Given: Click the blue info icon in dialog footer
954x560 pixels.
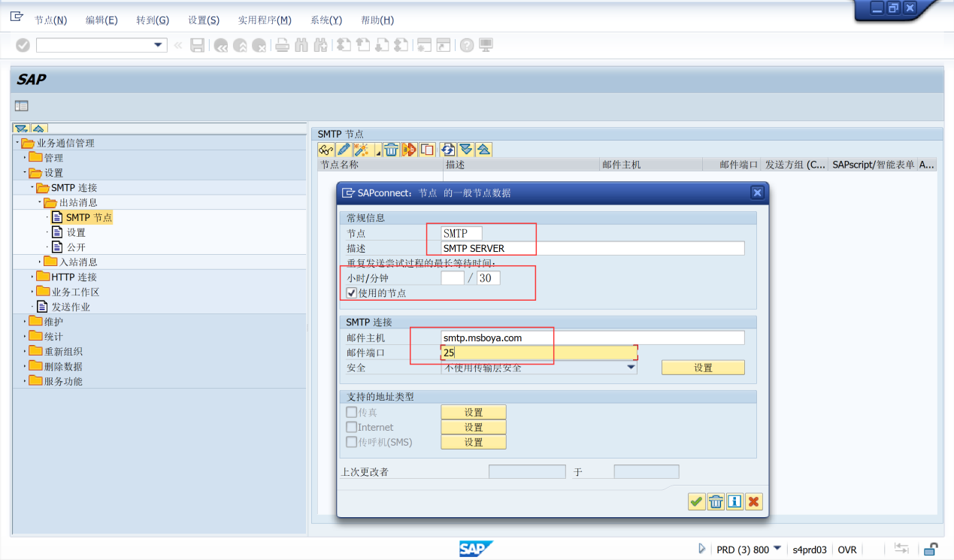Looking at the screenshot, I should pos(734,501).
